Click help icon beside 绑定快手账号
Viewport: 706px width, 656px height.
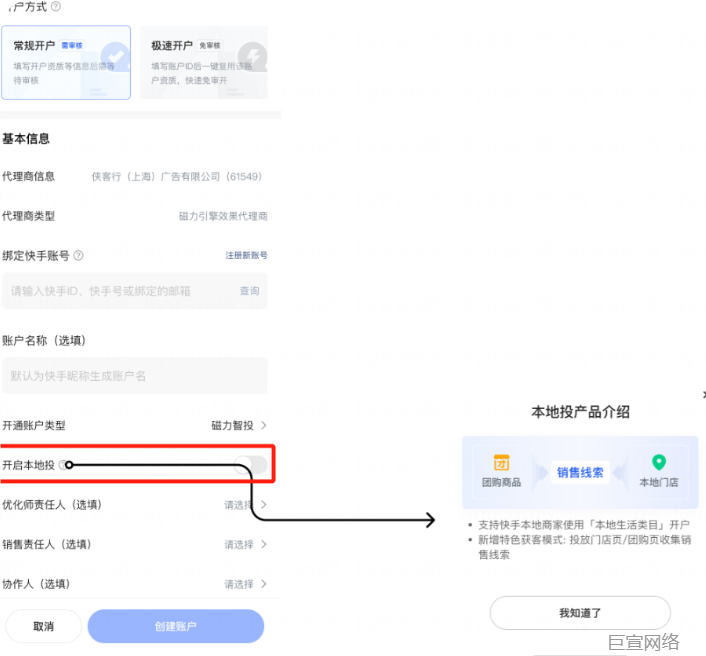tap(78, 256)
